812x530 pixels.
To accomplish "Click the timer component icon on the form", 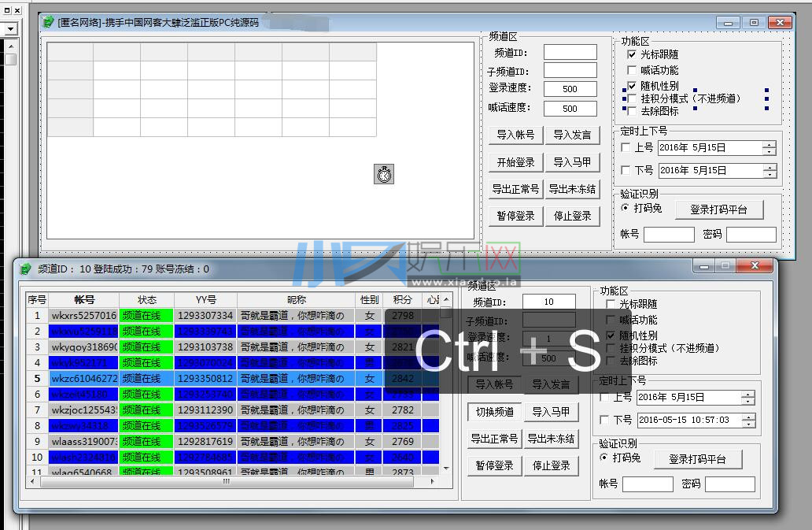I will click(x=384, y=174).
